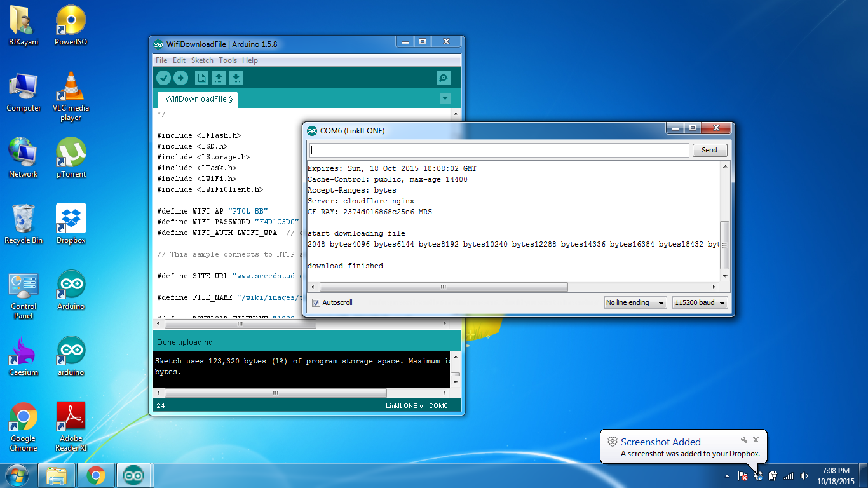Image resolution: width=868 pixels, height=488 pixels.
Task: Select the Network desktop icon
Action: click(x=24, y=158)
